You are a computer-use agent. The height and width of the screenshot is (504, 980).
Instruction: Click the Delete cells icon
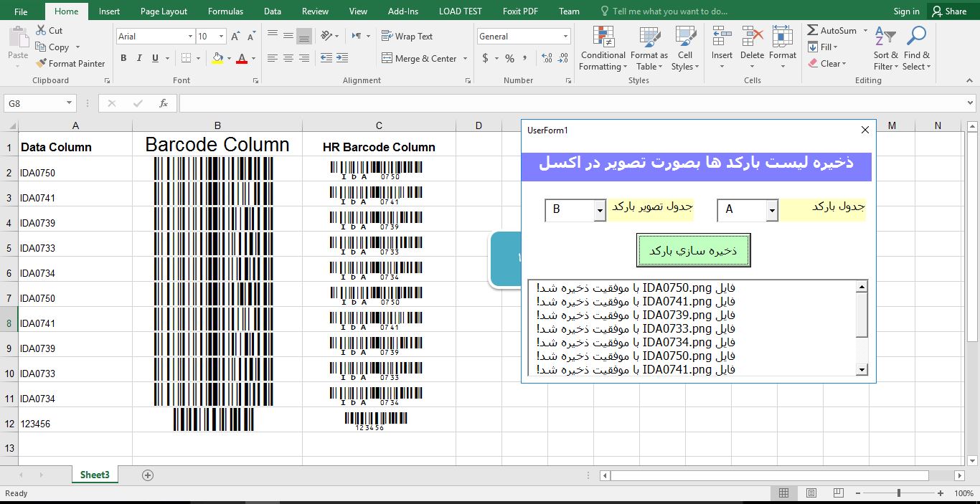(x=752, y=37)
